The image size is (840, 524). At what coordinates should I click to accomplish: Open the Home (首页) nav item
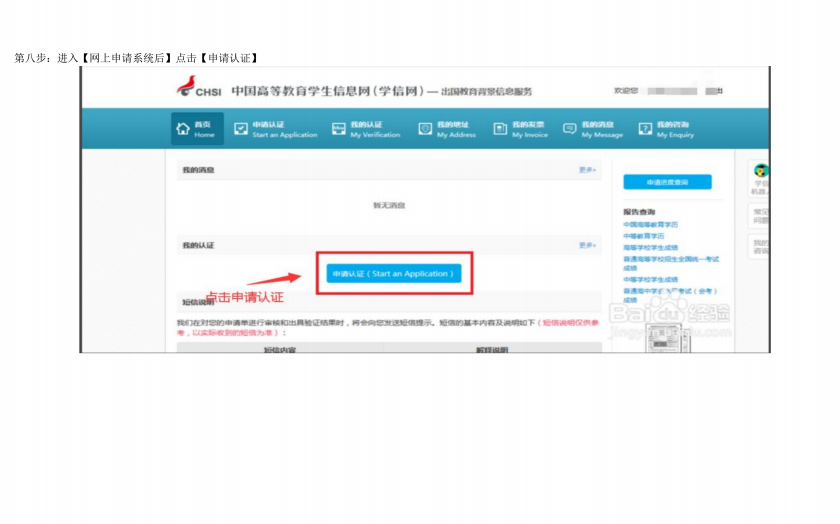[x=197, y=129]
